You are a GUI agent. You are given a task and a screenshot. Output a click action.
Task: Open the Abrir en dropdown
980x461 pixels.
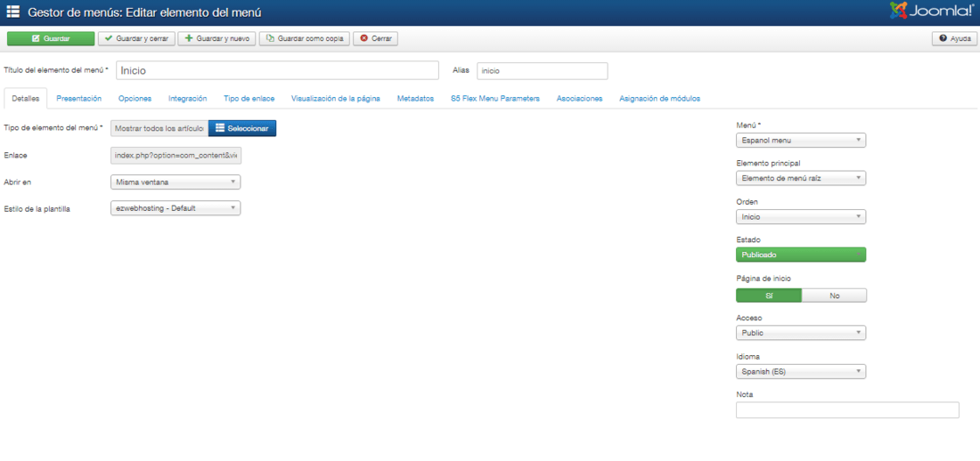coord(175,182)
